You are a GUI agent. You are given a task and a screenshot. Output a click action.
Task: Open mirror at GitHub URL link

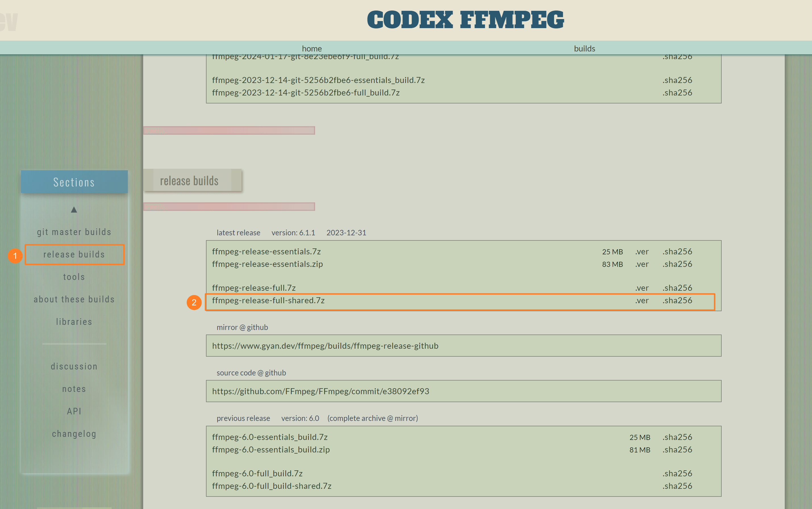point(325,345)
